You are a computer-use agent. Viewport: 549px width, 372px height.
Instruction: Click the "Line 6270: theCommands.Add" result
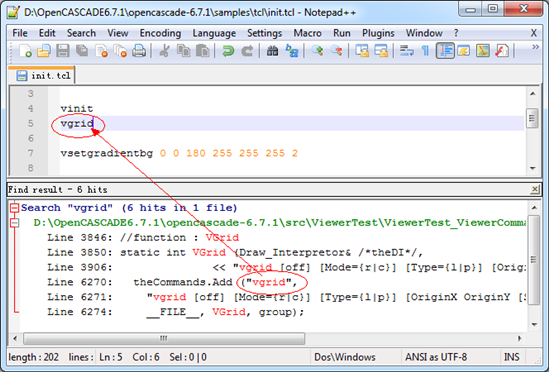click(172, 282)
